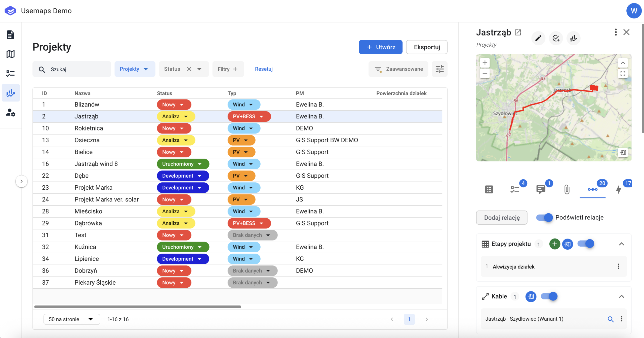Viewport: 644px width, 338px height.
Task: Collapse the Etapy projektu section
Action: (621, 244)
